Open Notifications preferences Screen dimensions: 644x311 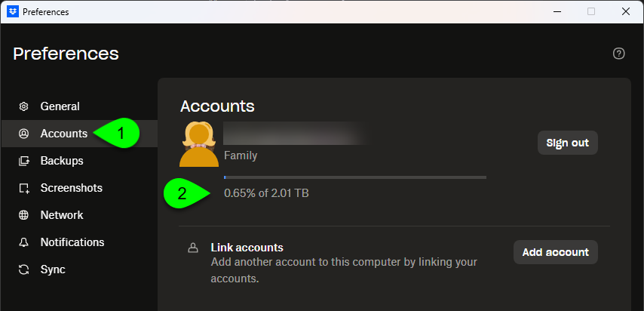(72, 242)
